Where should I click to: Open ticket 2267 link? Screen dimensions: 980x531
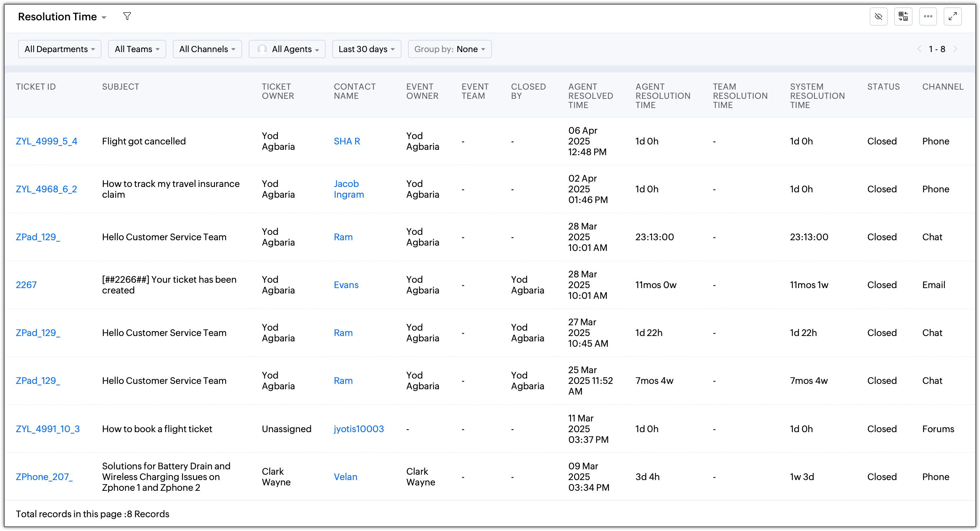tap(26, 285)
